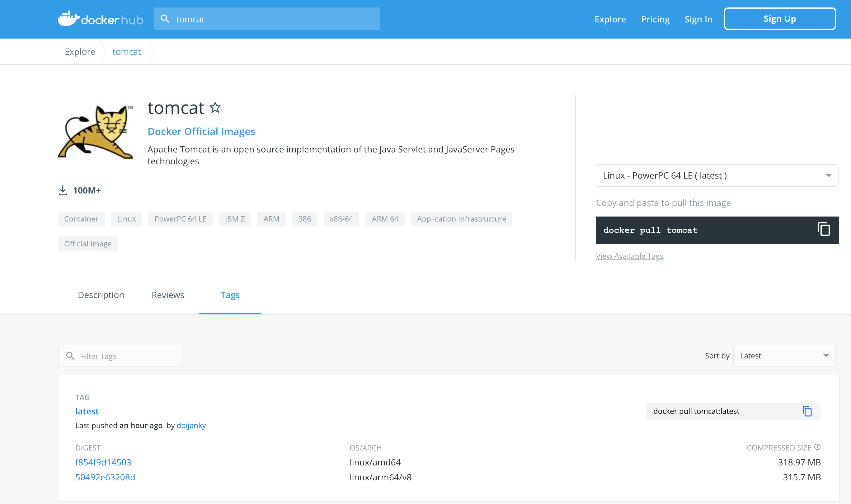
Task: Click the ARM 64 chip
Action: [x=385, y=219]
